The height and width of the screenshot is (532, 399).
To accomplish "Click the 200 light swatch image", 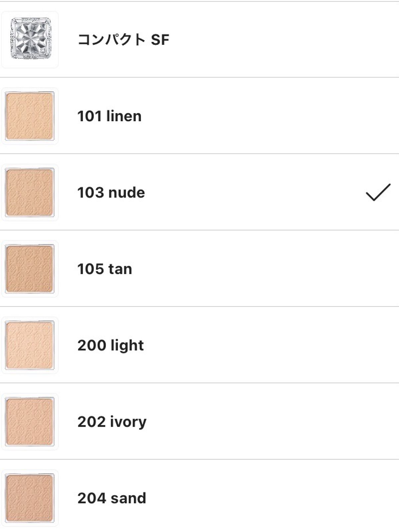I will (30, 345).
